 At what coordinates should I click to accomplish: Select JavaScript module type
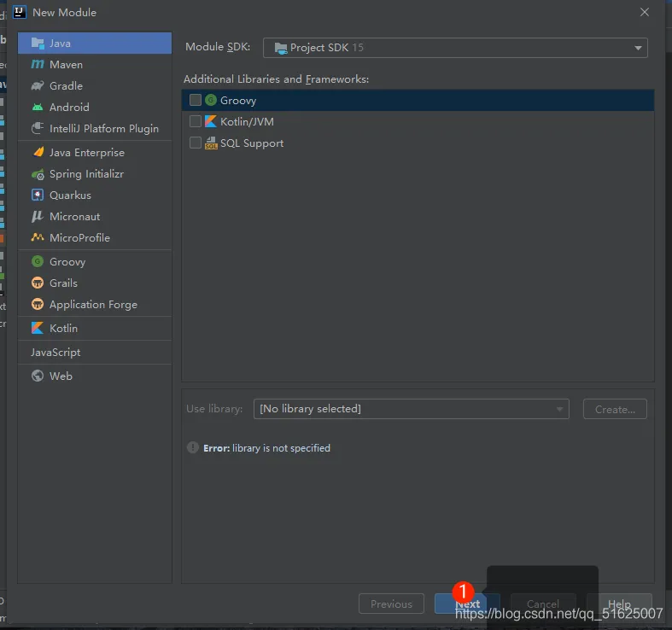95,353
